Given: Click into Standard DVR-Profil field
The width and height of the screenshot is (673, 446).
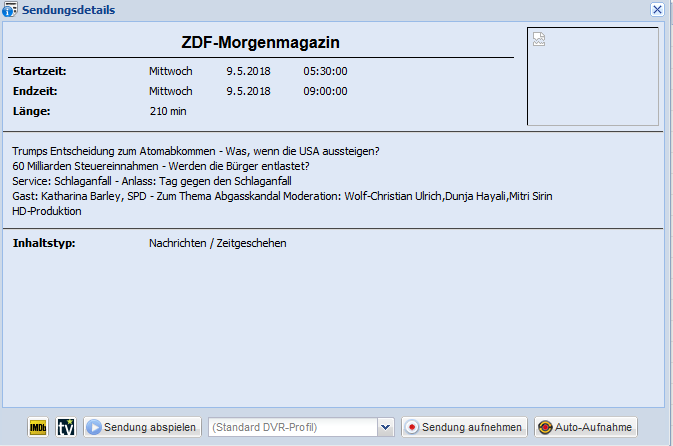Looking at the screenshot, I should point(293,427).
